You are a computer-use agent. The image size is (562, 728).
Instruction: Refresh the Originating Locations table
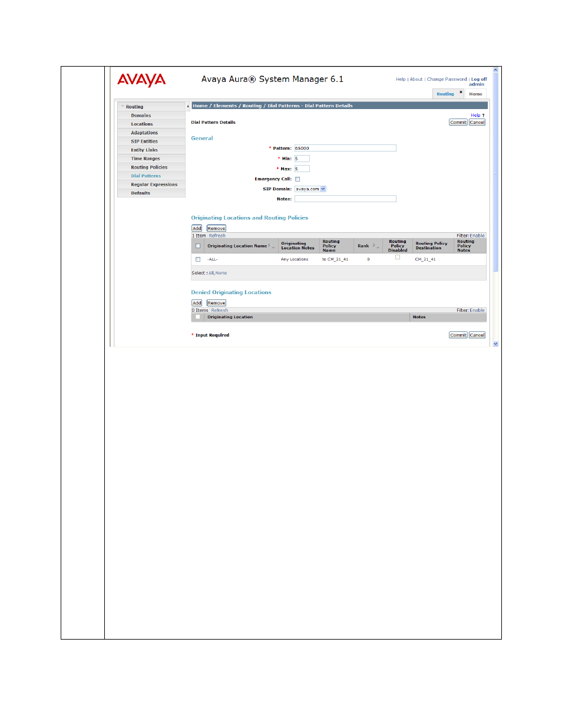[217, 236]
